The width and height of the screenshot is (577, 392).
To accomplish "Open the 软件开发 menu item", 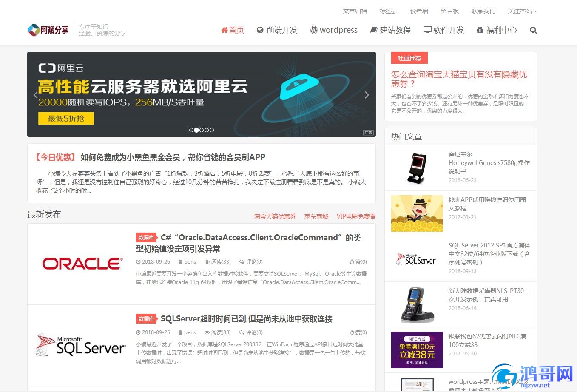I will click(x=443, y=30).
